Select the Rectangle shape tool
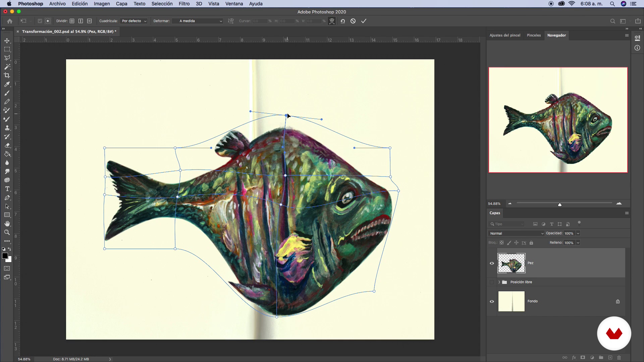This screenshot has width=644, height=362. coord(7,215)
